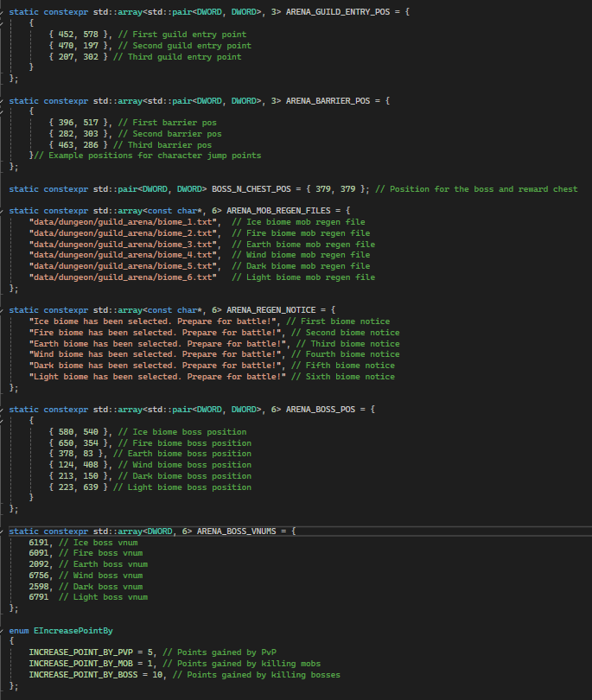Click the comment 'Second barrier pos'
This screenshot has height=700, width=592.
pyautogui.click(x=169, y=134)
